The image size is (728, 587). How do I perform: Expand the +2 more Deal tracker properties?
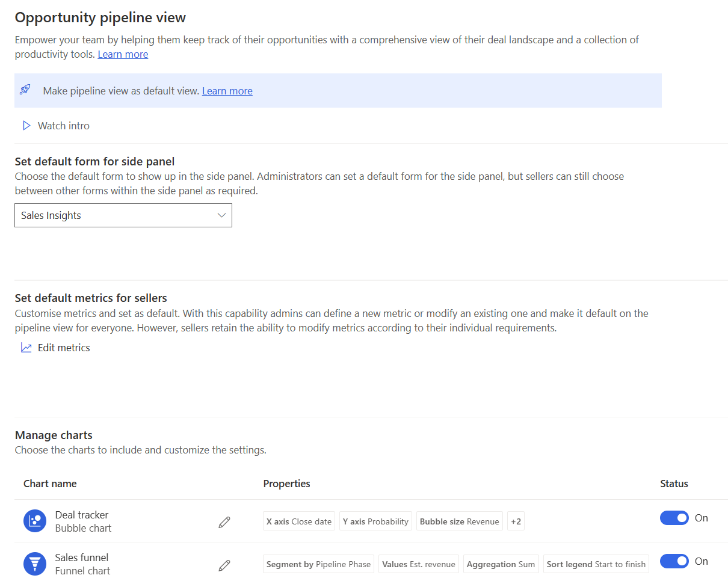516,521
